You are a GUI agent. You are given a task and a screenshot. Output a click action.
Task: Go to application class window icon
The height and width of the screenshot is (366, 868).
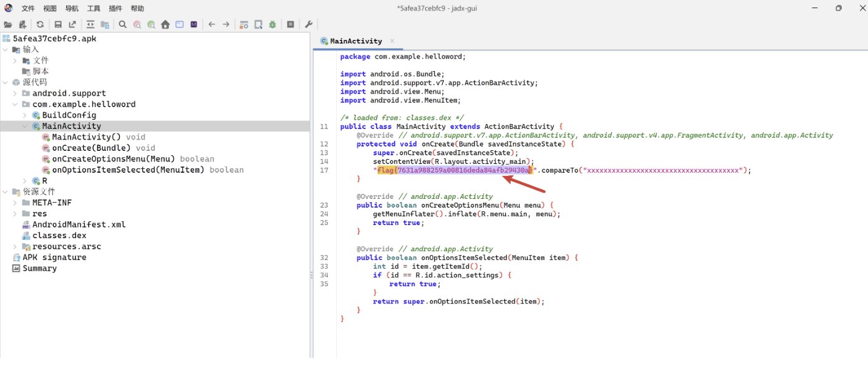point(180,24)
